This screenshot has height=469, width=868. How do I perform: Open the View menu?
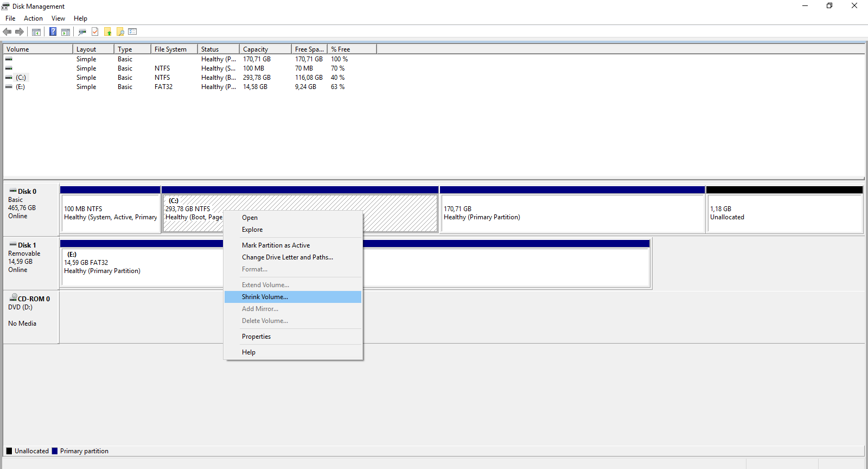pos(58,18)
